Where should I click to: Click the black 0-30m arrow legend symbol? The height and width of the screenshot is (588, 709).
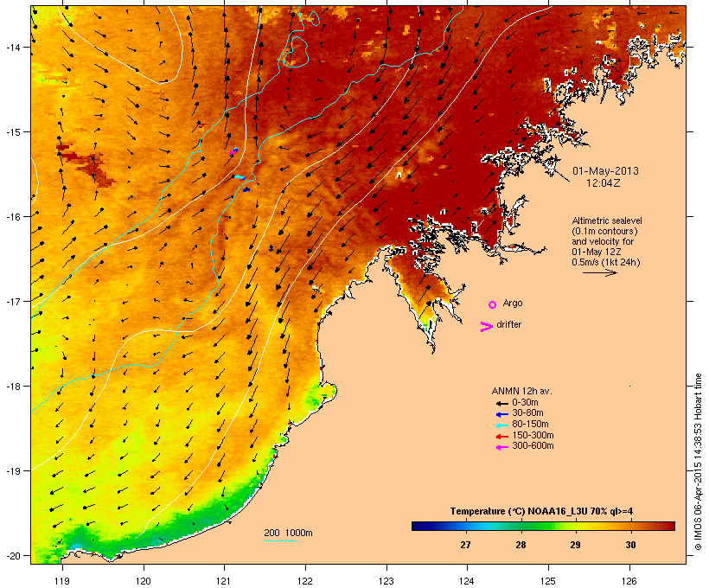coord(501,404)
